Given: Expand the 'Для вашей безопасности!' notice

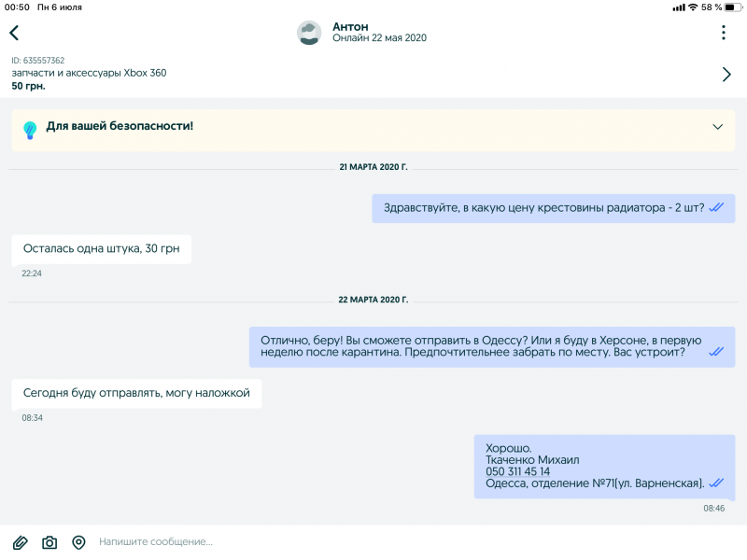Looking at the screenshot, I should pyautogui.click(x=717, y=127).
